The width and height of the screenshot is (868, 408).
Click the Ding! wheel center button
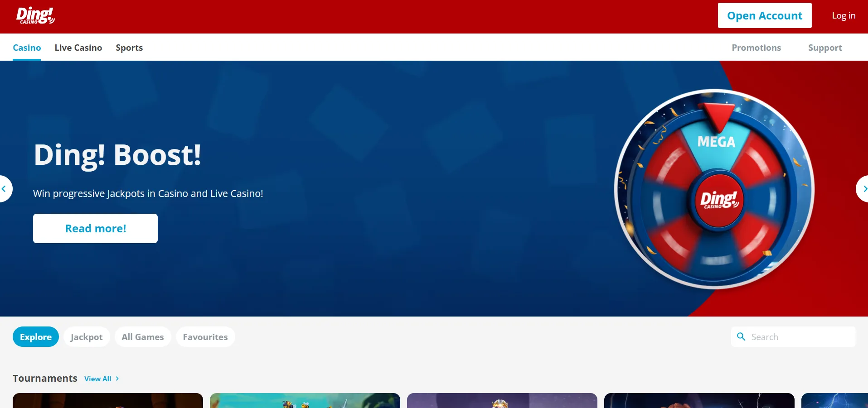(x=719, y=200)
